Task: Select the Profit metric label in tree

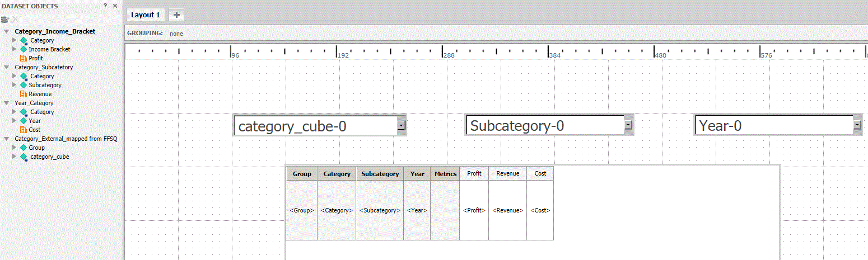Action: 36,58
